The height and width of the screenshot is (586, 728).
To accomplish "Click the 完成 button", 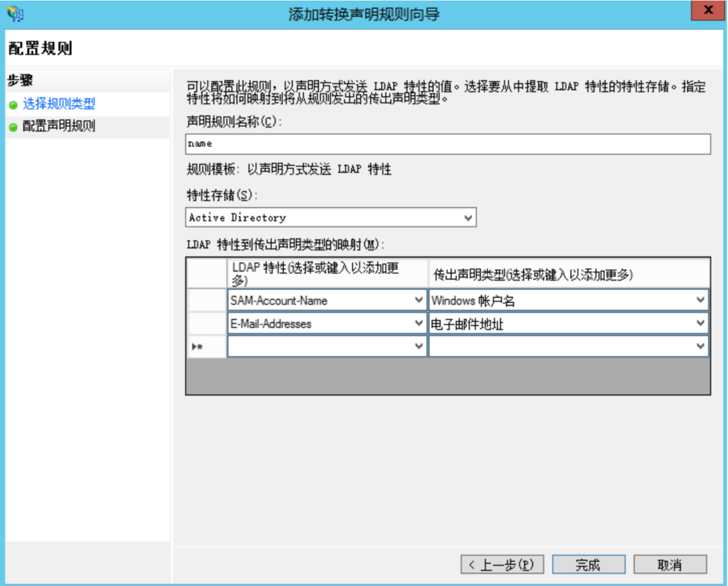I will [x=589, y=565].
